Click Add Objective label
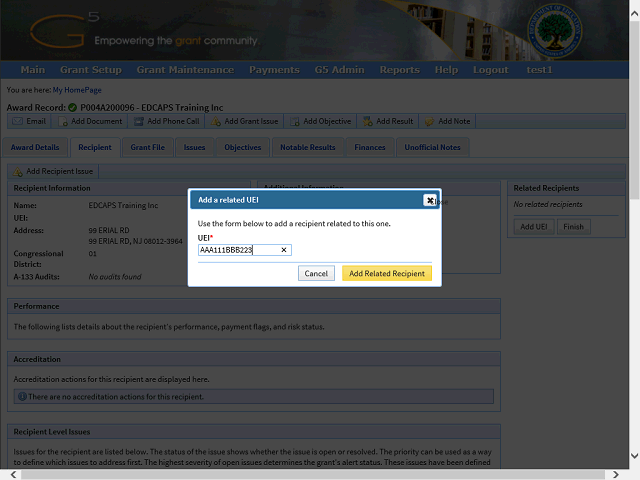Viewport: 640px width, 480px height. 327,121
